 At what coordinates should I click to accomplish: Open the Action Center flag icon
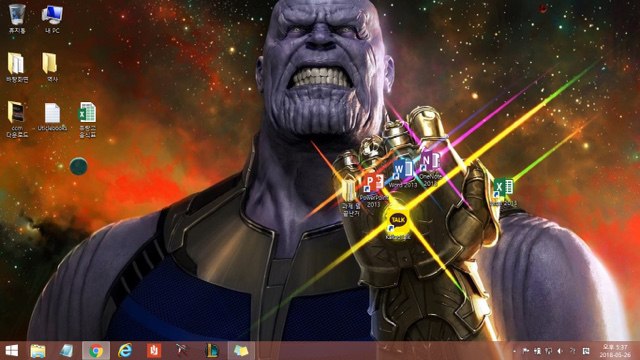pos(526,351)
